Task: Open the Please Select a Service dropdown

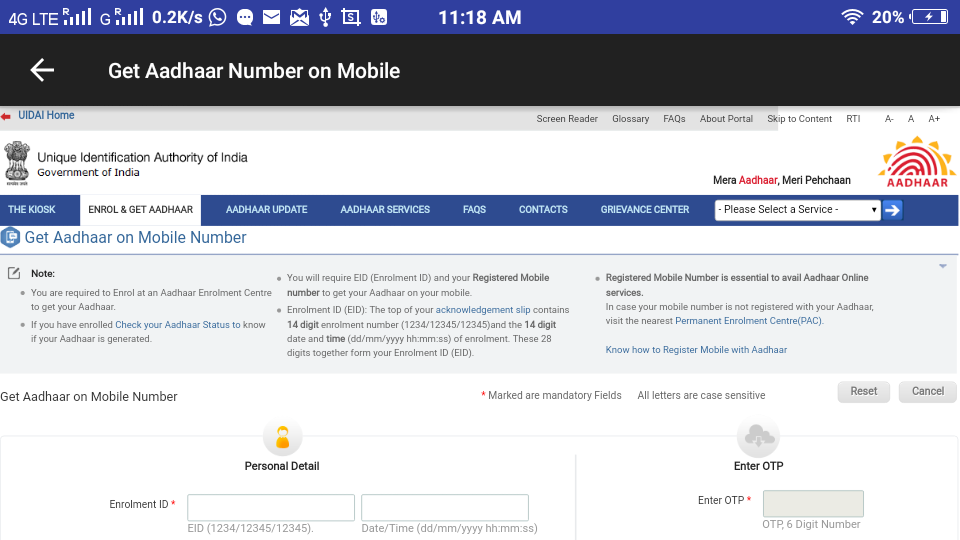Action: tap(797, 210)
